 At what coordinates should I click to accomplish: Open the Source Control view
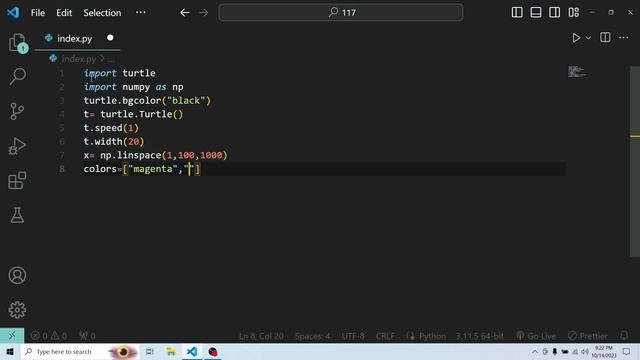tap(17, 111)
